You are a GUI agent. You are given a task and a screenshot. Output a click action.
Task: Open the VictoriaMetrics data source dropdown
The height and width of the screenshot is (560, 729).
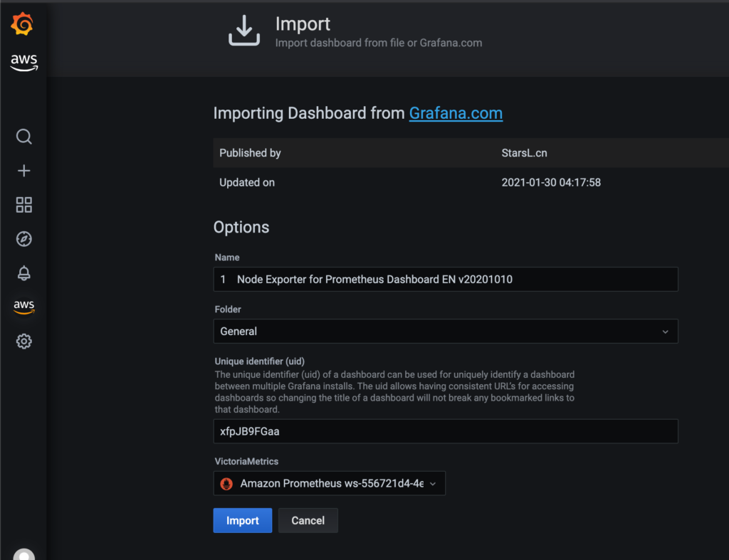tap(329, 483)
